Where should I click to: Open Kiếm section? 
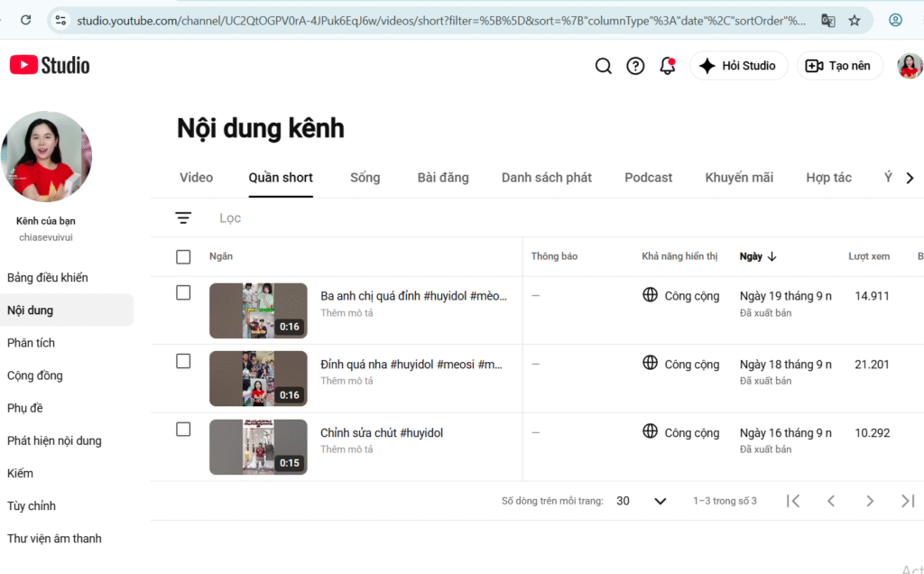[x=20, y=473]
